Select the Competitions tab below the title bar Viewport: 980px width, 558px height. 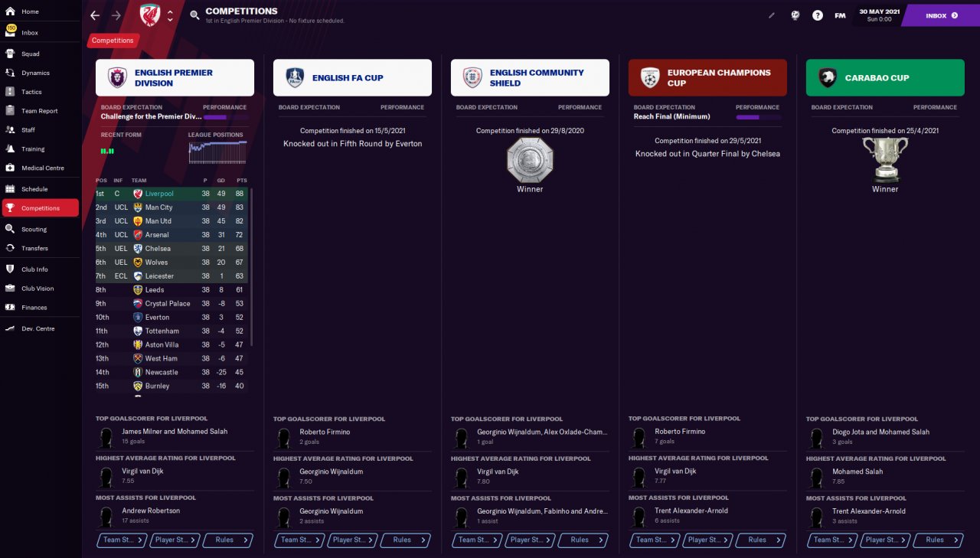[x=113, y=41]
